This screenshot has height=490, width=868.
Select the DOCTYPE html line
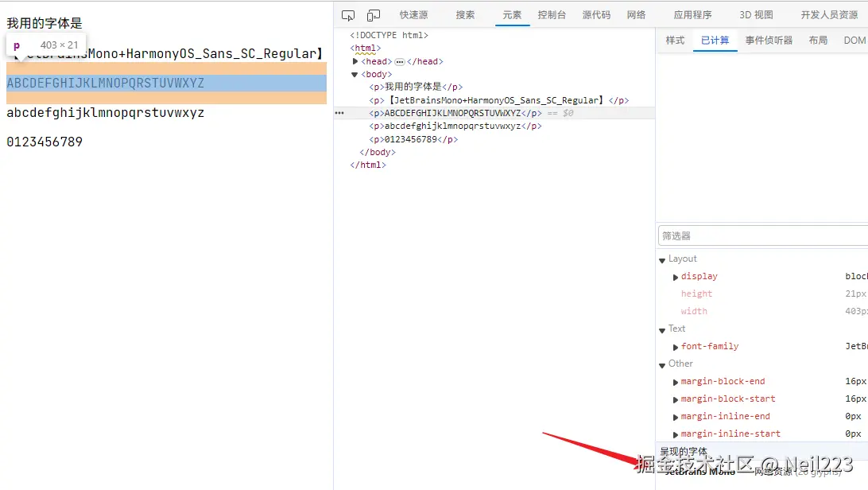click(389, 35)
